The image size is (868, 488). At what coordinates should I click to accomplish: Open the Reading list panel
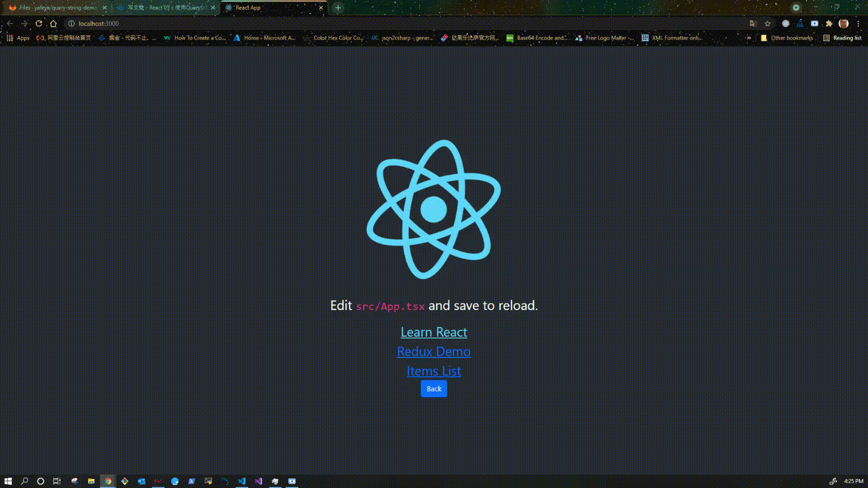(x=842, y=38)
